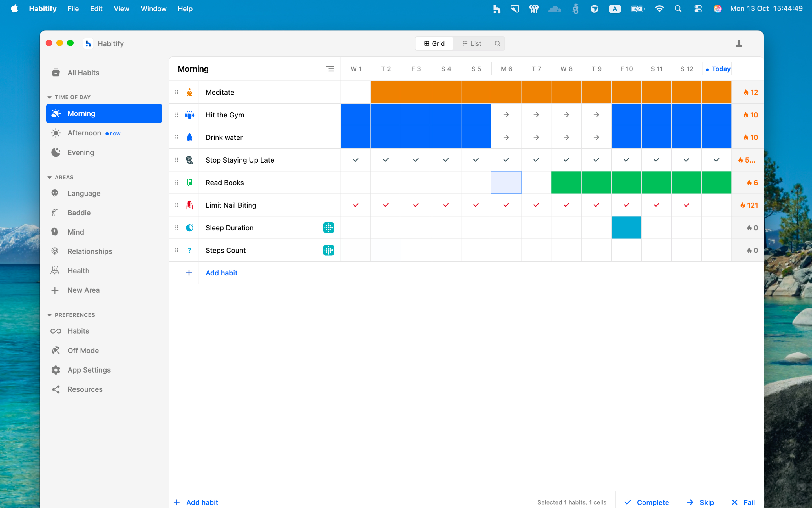Toggle Limit Nail Biting empty Today cell
The image size is (812, 508).
click(716, 205)
